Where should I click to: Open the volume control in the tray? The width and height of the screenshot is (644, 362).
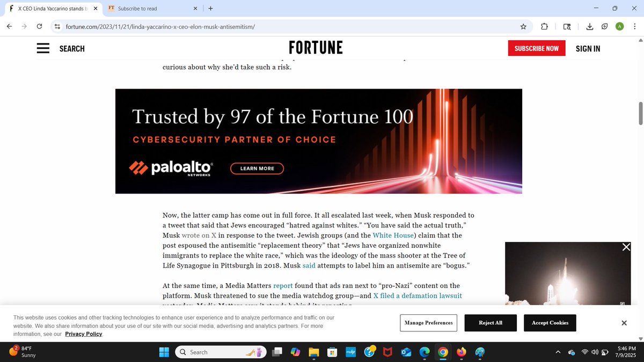[595, 352]
